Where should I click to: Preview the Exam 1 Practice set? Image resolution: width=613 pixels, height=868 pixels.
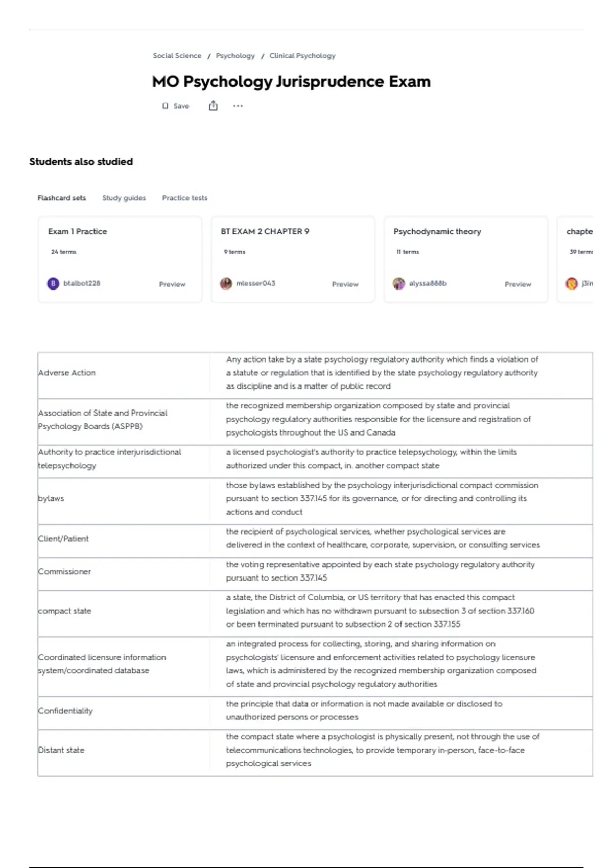tap(172, 284)
